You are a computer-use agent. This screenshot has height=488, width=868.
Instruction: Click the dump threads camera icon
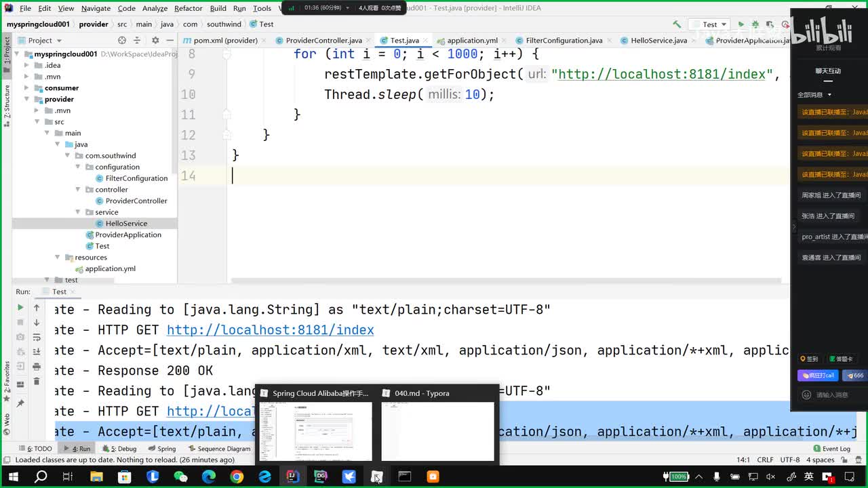click(x=20, y=337)
